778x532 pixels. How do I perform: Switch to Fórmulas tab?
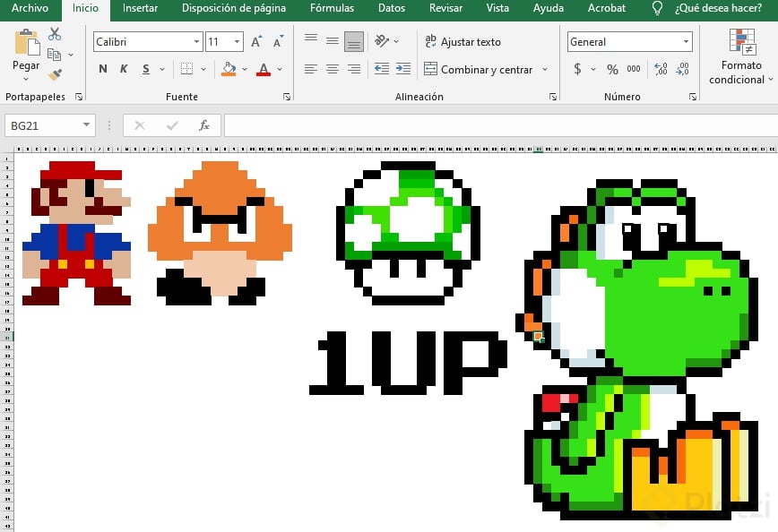(x=332, y=8)
